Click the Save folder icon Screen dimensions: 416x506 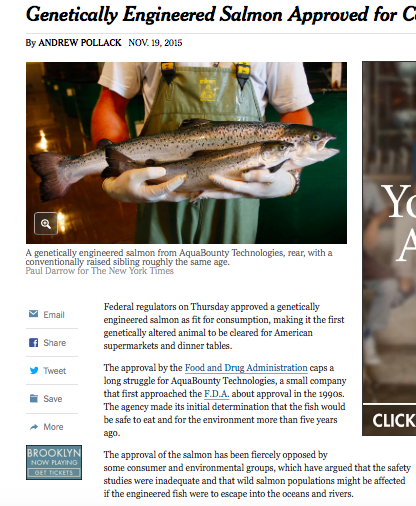click(x=34, y=398)
